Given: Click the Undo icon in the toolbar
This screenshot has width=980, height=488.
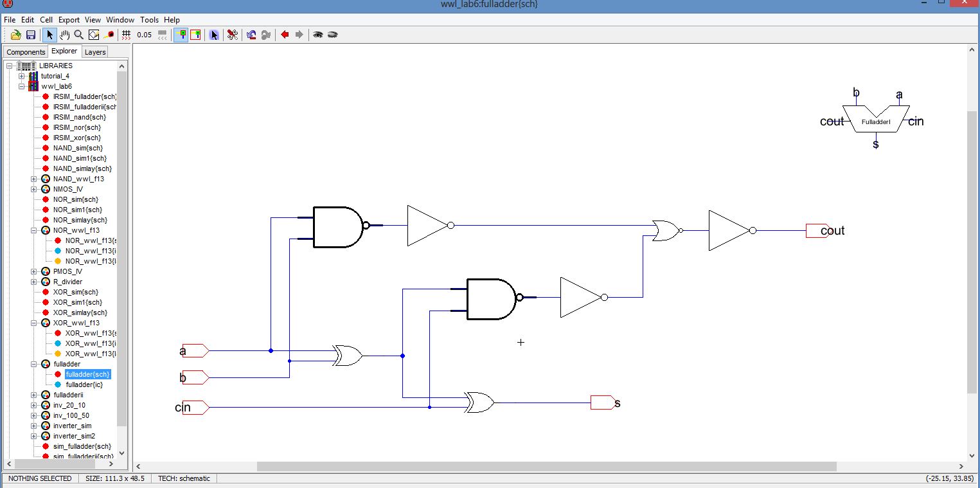Looking at the screenshot, I should pyautogui.click(x=251, y=35).
